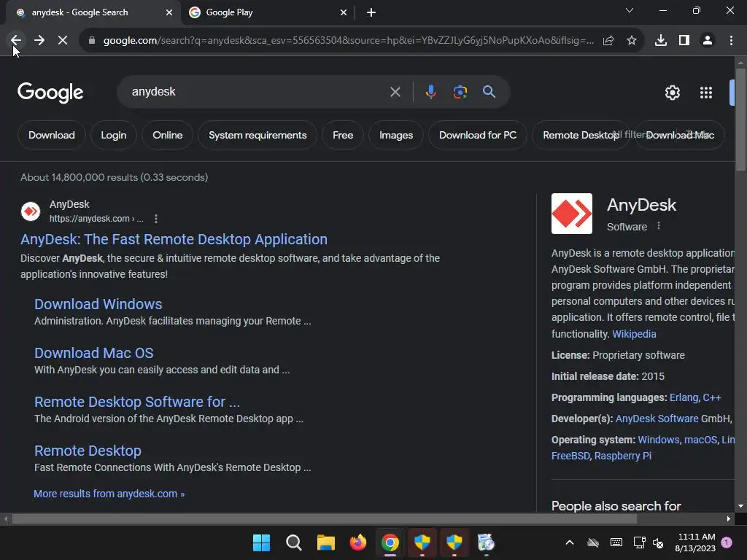Open the Download Windows sitelink
Image resolution: width=747 pixels, height=560 pixels.
pos(98,304)
